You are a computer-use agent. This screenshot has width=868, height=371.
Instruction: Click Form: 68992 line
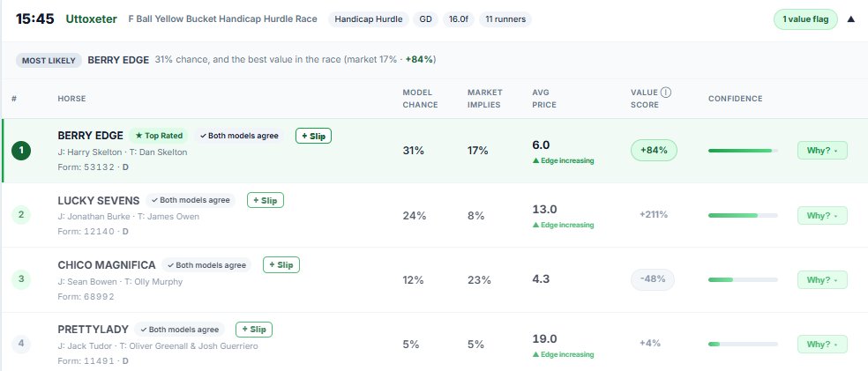86,296
